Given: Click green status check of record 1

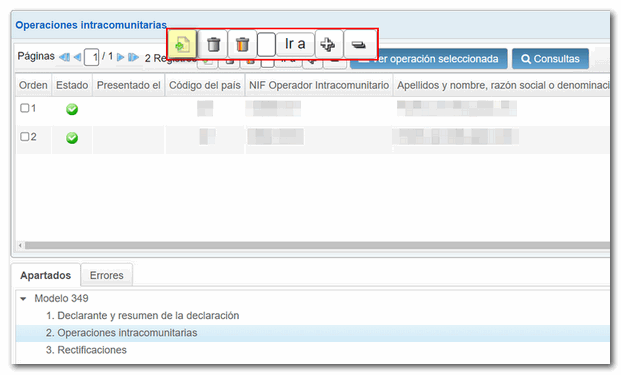Looking at the screenshot, I should click(72, 109).
